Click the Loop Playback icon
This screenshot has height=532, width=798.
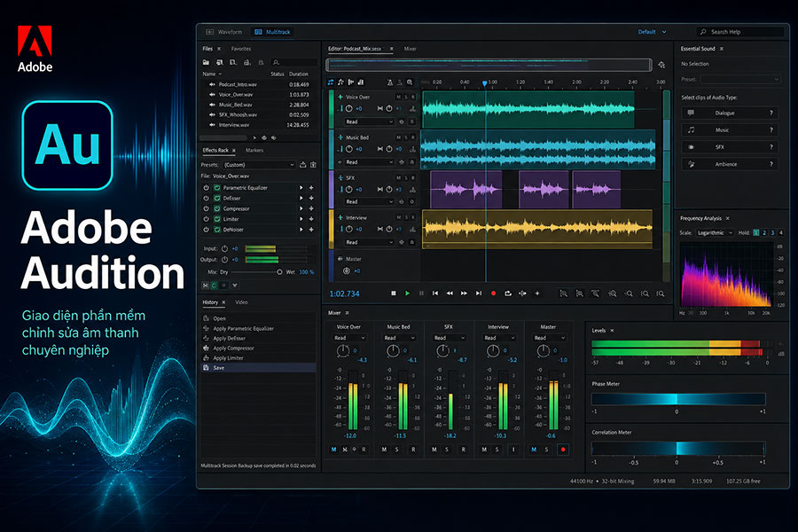click(x=508, y=293)
